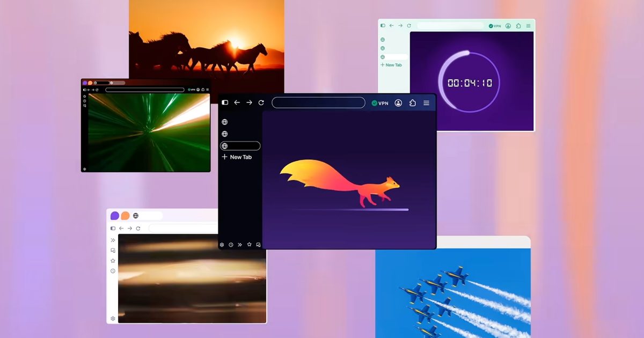Open hamburger menu in dark center browser

[x=427, y=103]
